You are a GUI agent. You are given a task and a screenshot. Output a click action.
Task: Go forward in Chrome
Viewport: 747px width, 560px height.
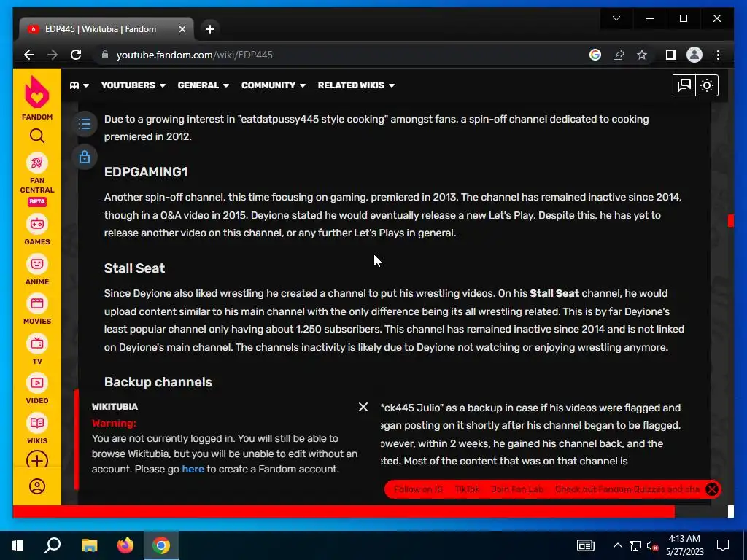click(53, 55)
